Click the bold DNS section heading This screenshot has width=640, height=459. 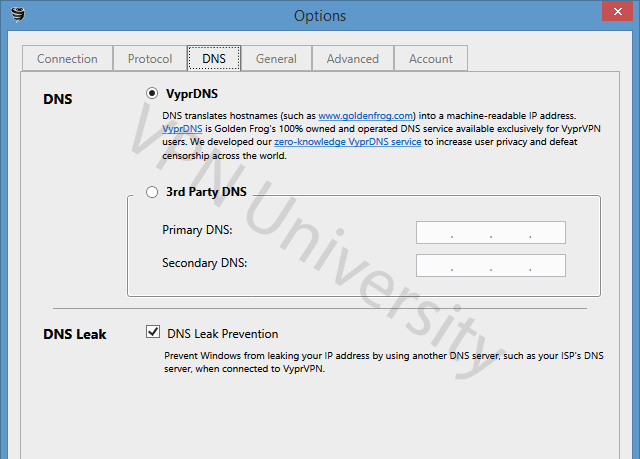click(x=58, y=99)
